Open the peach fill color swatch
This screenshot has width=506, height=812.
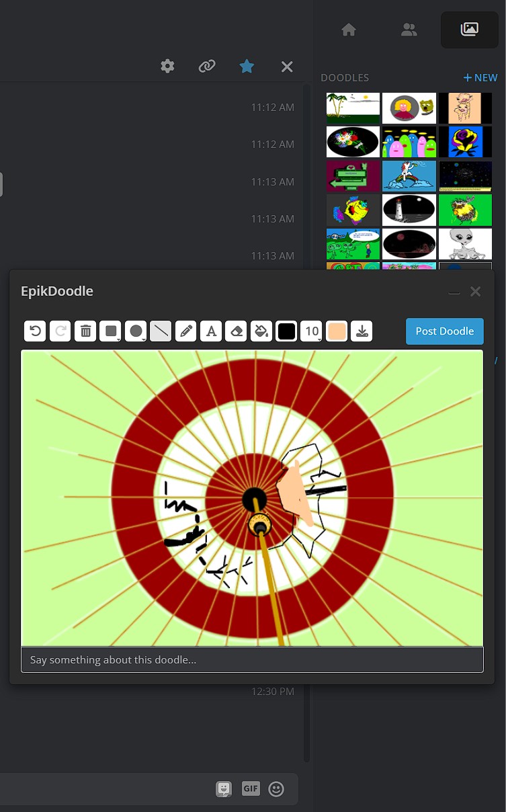337,331
